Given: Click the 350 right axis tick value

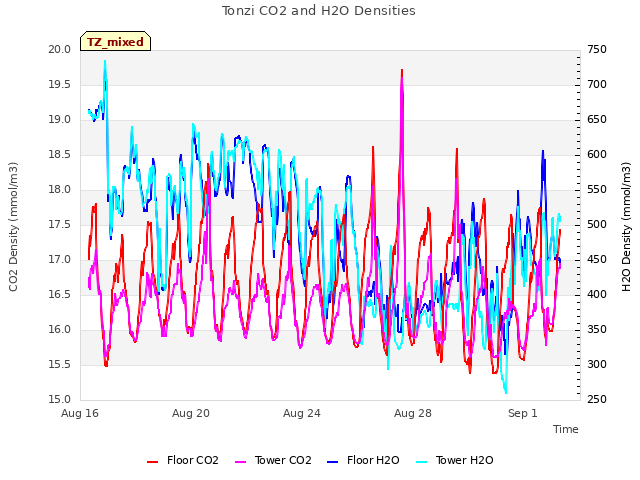Looking at the screenshot, I should pyautogui.click(x=597, y=329).
